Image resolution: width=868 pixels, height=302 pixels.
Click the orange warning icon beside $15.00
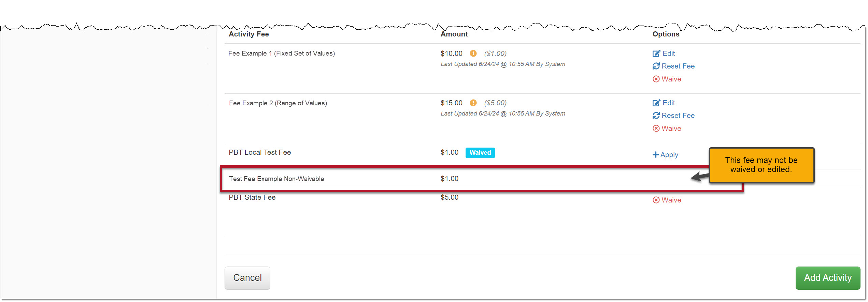(x=473, y=103)
